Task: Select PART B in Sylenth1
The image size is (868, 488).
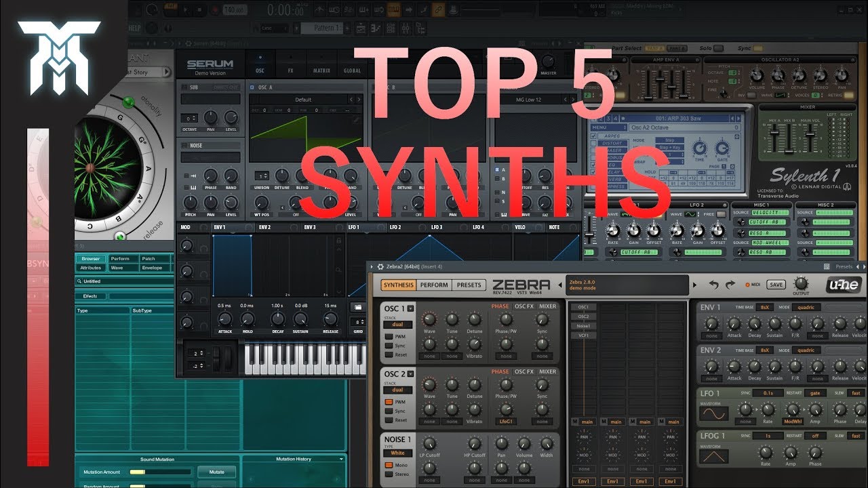Action: pyautogui.click(x=677, y=48)
